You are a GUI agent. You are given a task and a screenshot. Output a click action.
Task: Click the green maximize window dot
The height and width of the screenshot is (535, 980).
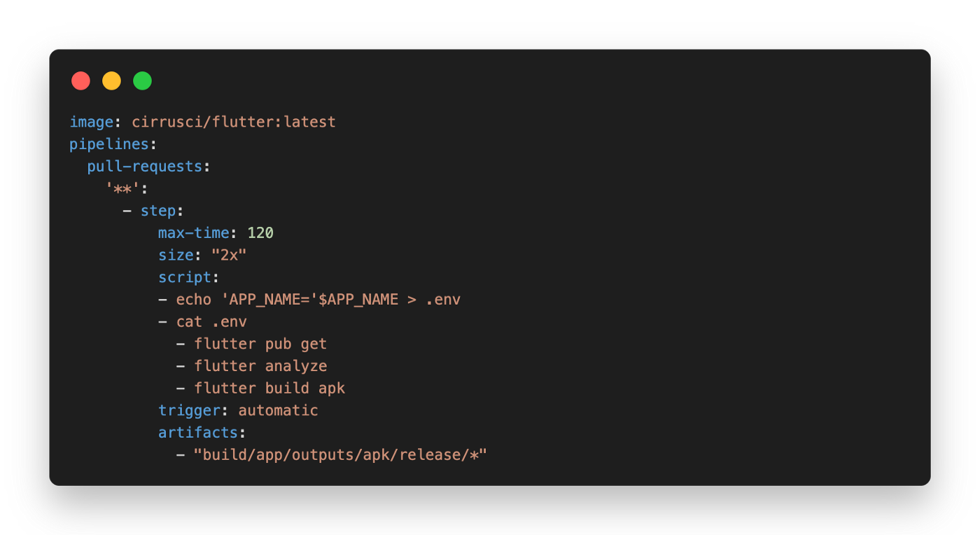pos(142,81)
